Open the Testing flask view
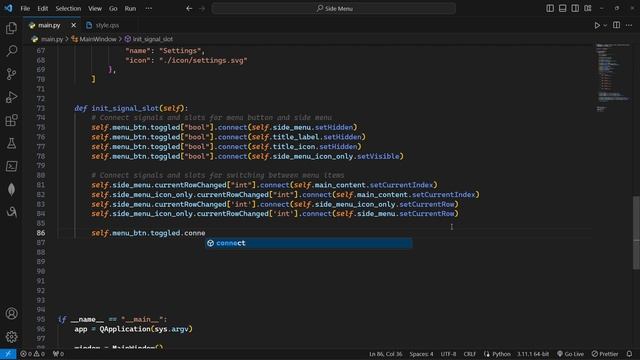640x360 pixels. [11, 143]
